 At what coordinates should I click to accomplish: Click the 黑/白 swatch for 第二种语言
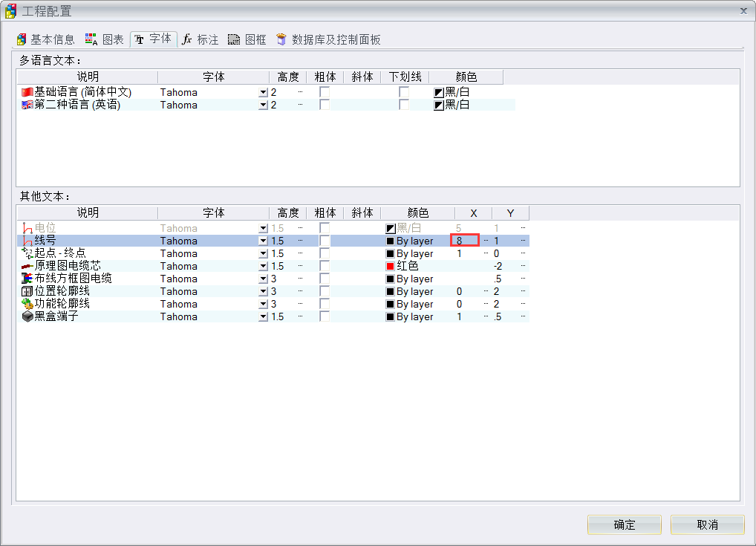tap(438, 105)
